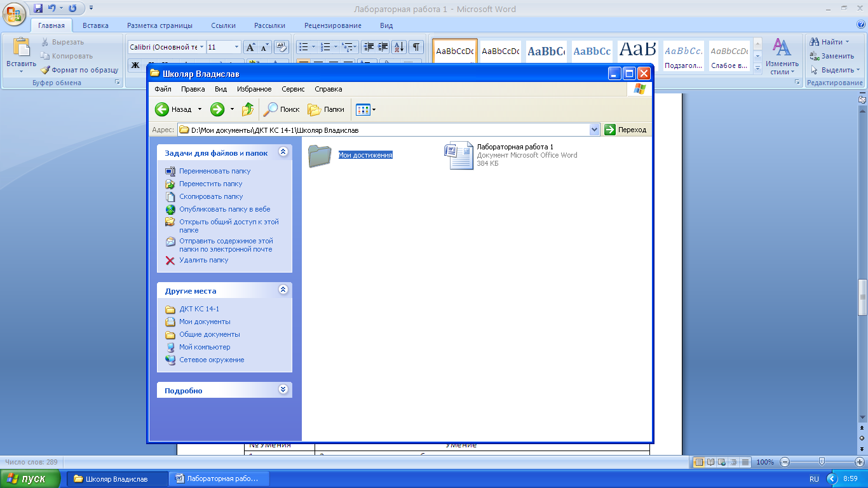
Task: Click Опубликовать папку в вебе link
Action: pyautogui.click(x=225, y=209)
